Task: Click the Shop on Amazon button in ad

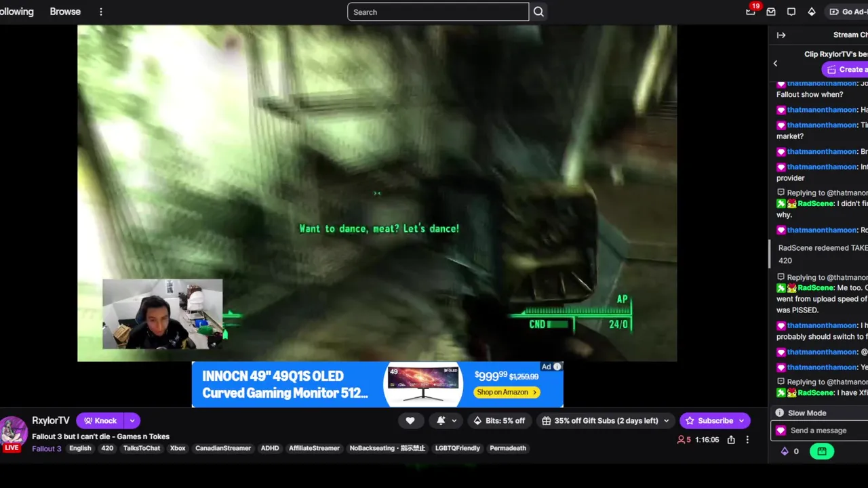Action: 507,392
